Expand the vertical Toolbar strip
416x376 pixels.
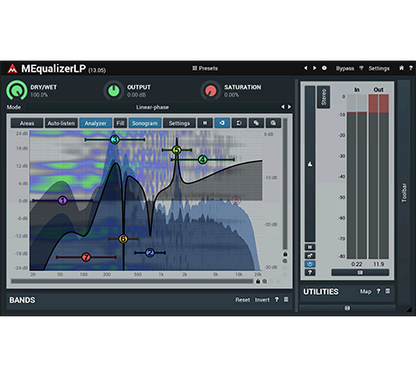point(404,192)
